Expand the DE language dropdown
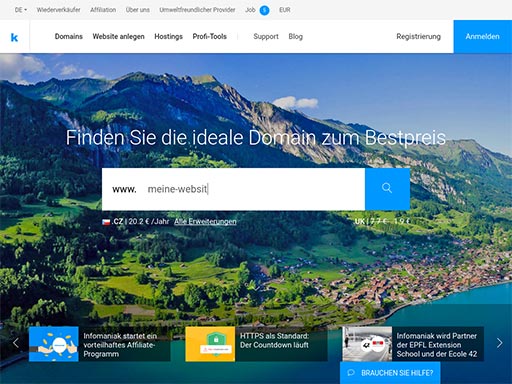 coord(21,10)
